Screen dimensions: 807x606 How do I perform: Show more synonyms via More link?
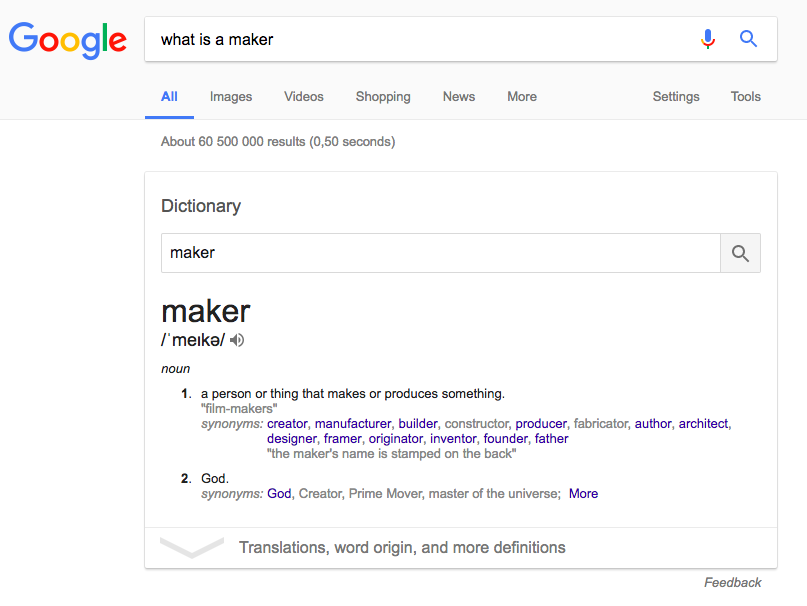(583, 494)
